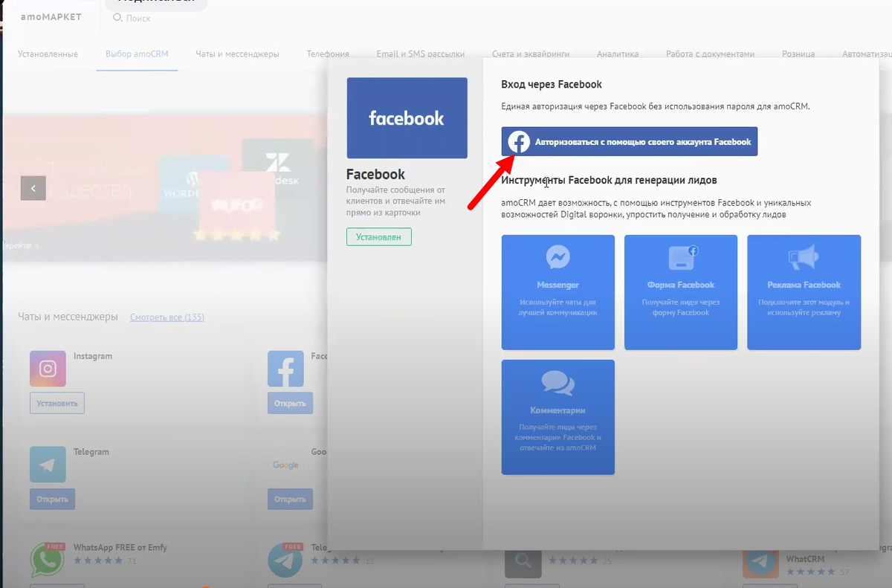Open Работа с документами tab

tap(710, 54)
